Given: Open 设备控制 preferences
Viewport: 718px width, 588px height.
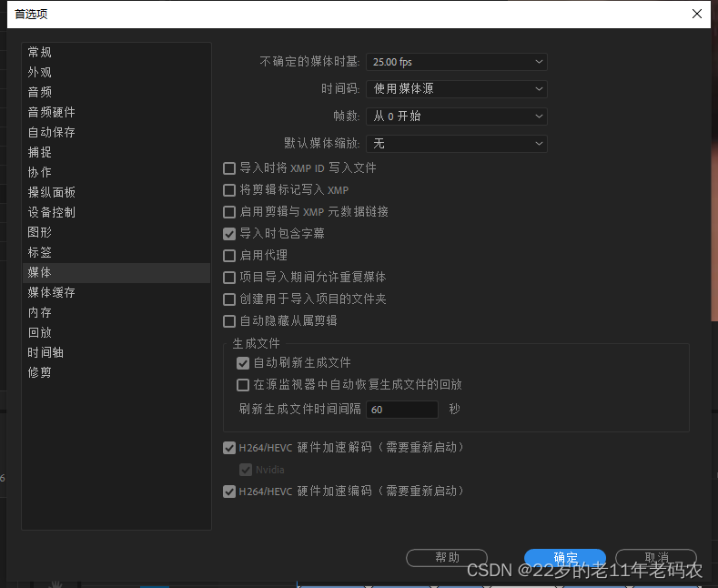Looking at the screenshot, I should pyautogui.click(x=116, y=212).
